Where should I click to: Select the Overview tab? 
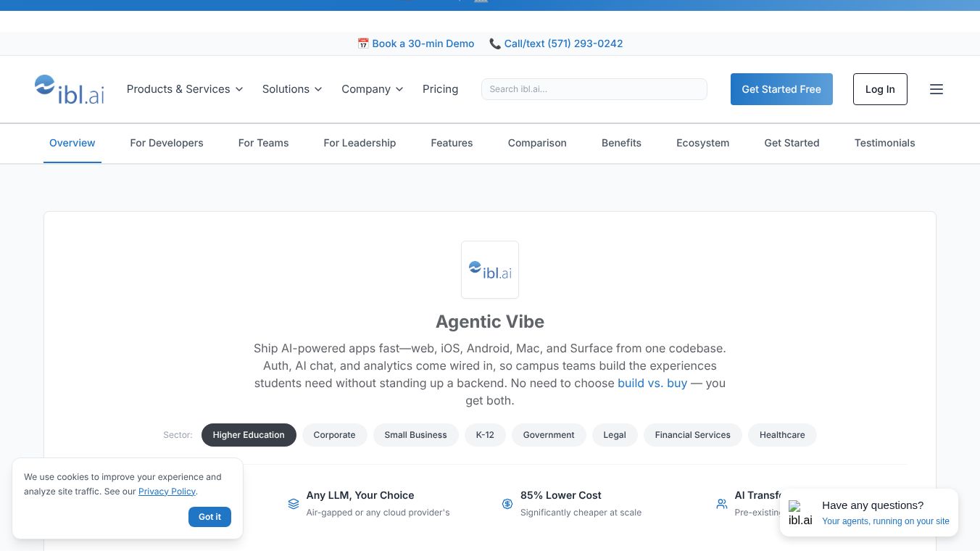coord(72,143)
